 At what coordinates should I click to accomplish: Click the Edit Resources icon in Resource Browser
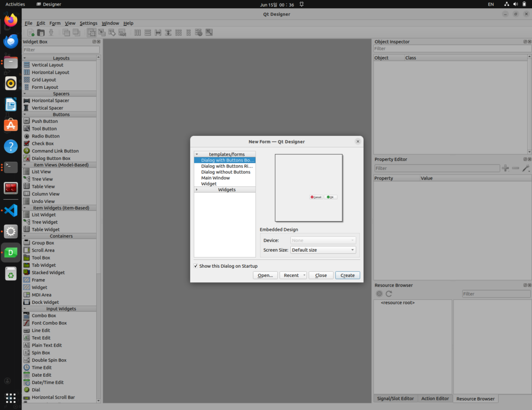(379, 294)
